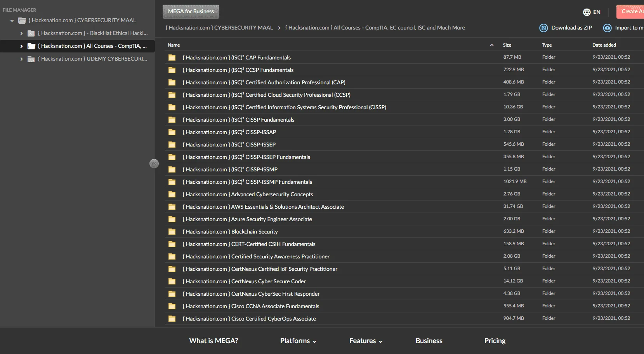Expand the BlackHat Ethical Hacking tree node
This screenshot has width=644, height=354.
pos(21,33)
